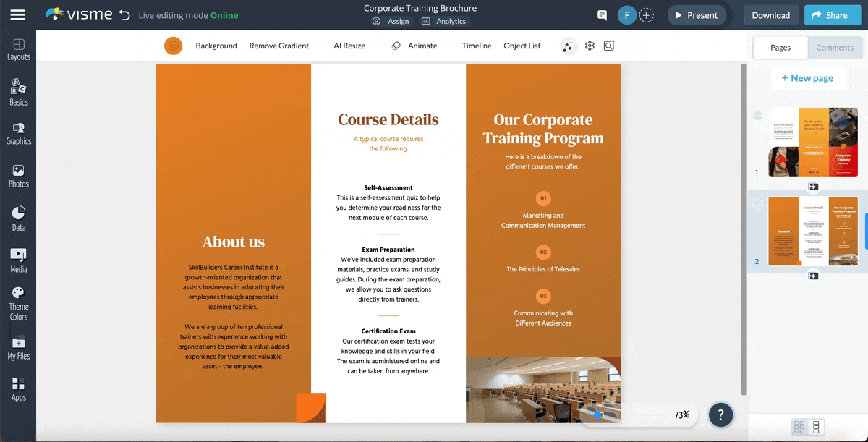Click the background color orange swatch
Screen dimensions: 868x442
click(173, 46)
